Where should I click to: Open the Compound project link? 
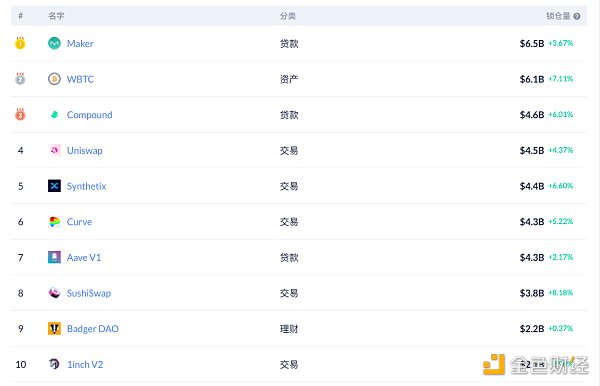pos(90,115)
